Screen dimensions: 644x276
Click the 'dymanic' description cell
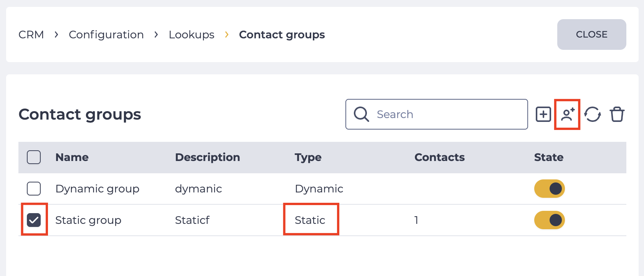[198, 189]
